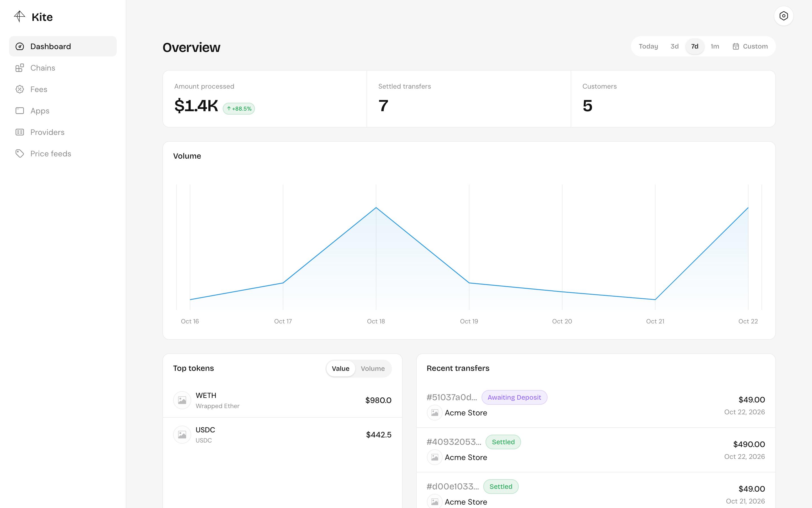812x508 pixels.
Task: Click the USDC token image placeholder
Action: point(182,435)
